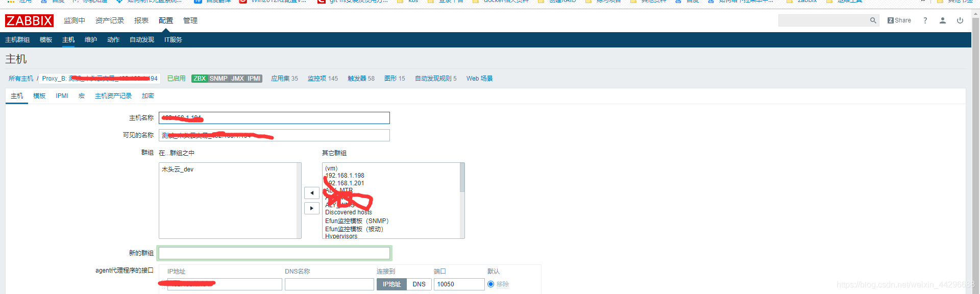Switch to the 加密 tab
This screenshot has height=294, width=980.
point(148,96)
